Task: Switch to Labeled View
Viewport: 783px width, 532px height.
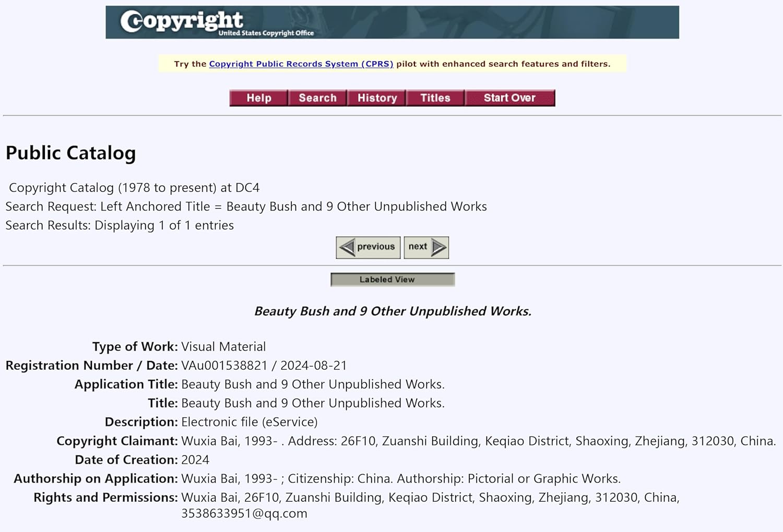Action: [393, 280]
